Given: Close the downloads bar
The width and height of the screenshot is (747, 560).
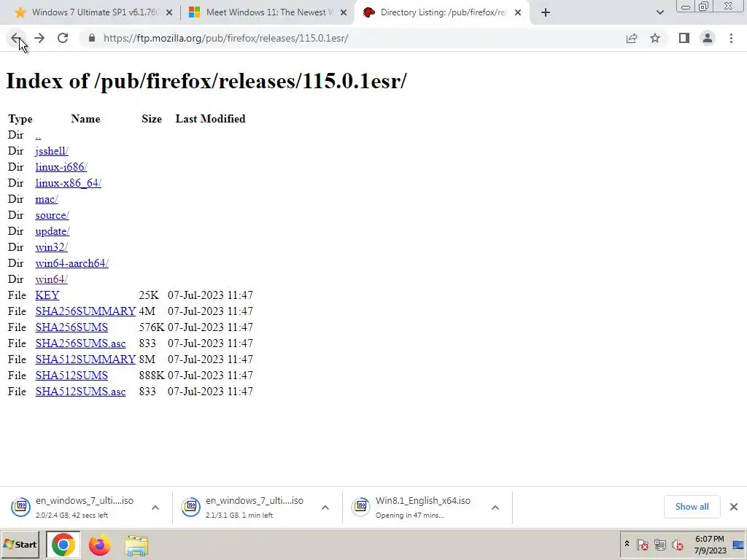Looking at the screenshot, I should coord(734,507).
